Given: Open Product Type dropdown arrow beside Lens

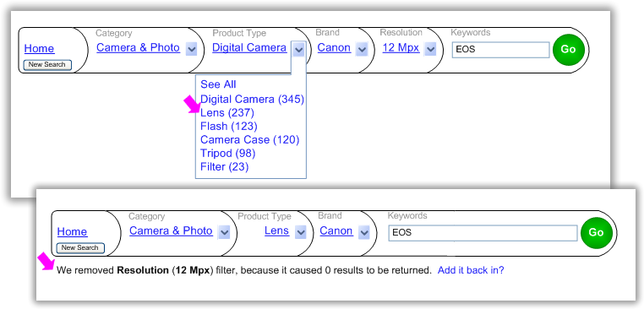Looking at the screenshot, I should coord(301,232).
